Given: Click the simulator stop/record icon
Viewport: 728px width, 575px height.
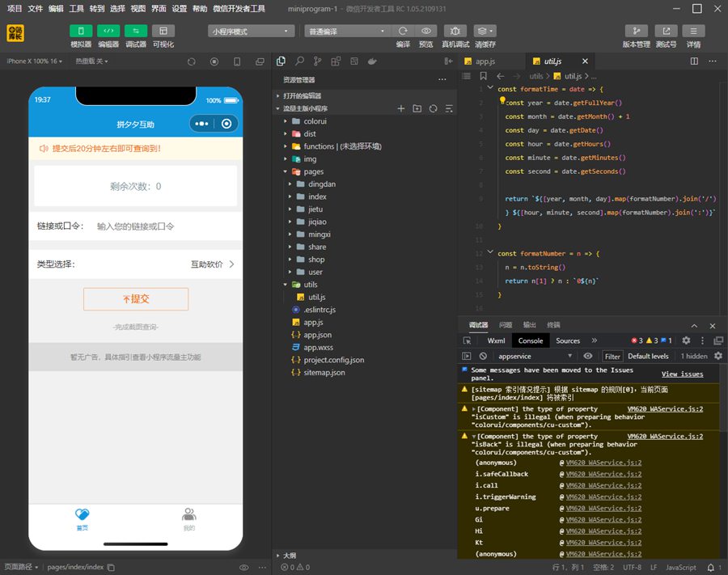Looking at the screenshot, I should pos(214,61).
